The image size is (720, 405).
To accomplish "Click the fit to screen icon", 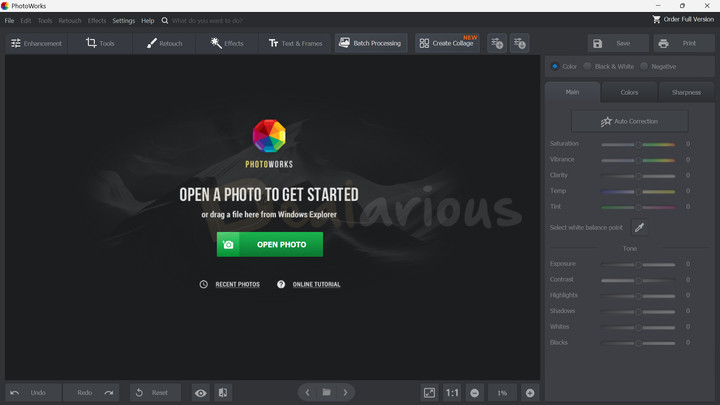I will [429, 393].
